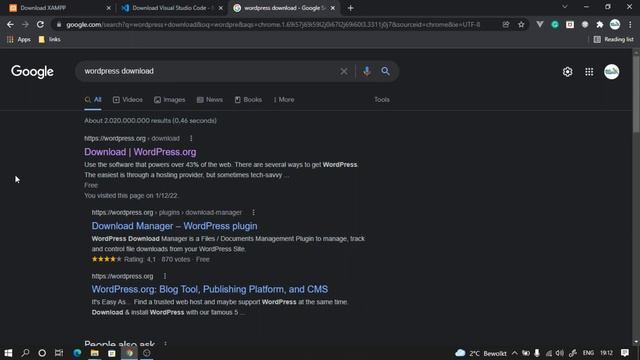Submit search with the magnifier icon
This screenshot has width=640, height=360.
click(385, 71)
